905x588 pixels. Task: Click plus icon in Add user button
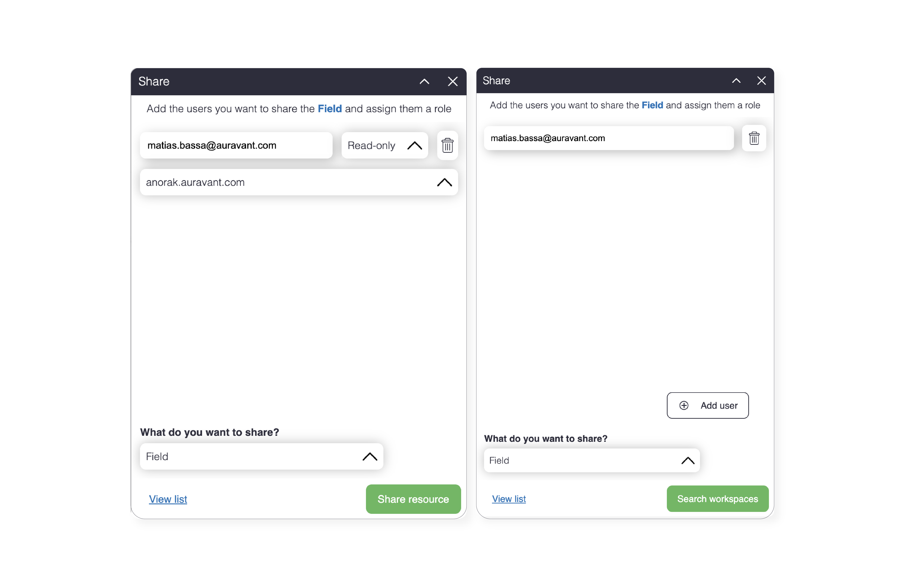[684, 405]
